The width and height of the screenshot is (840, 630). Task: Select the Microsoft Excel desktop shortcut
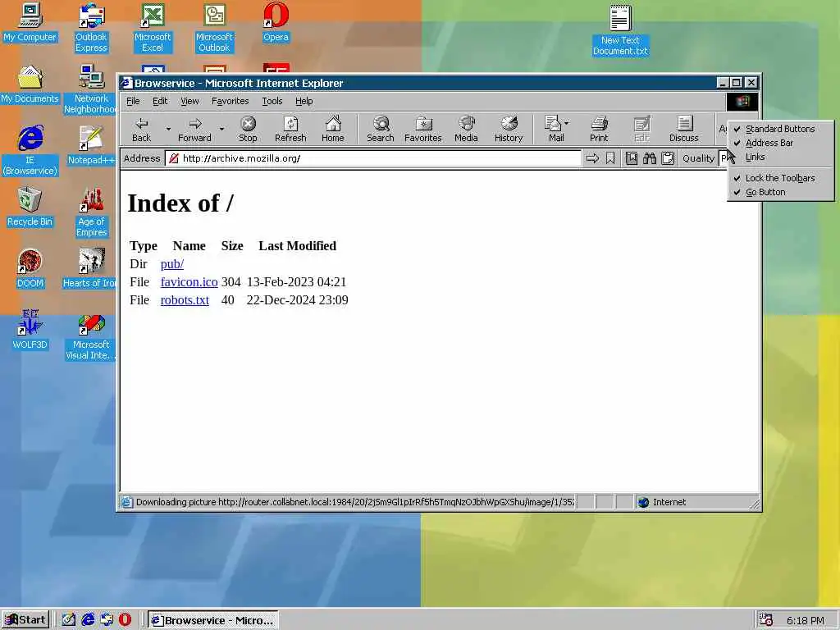coord(153,27)
